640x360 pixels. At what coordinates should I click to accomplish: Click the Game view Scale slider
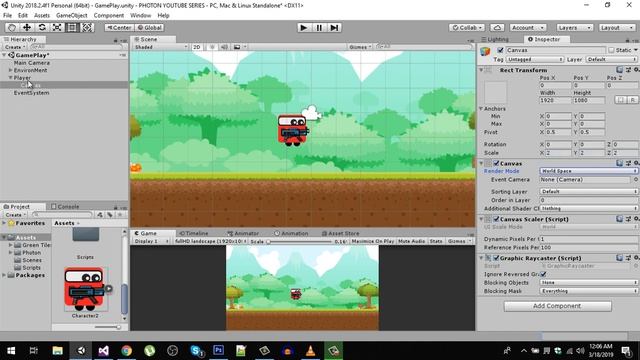coord(300,242)
